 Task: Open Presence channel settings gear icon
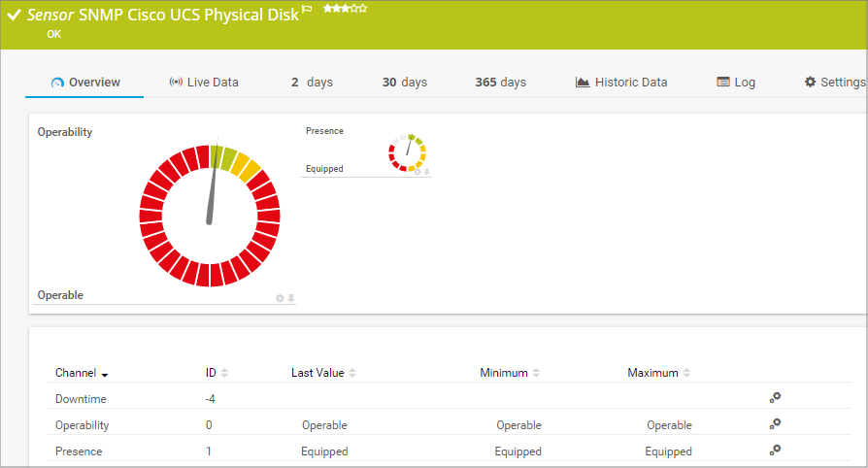tap(774, 451)
